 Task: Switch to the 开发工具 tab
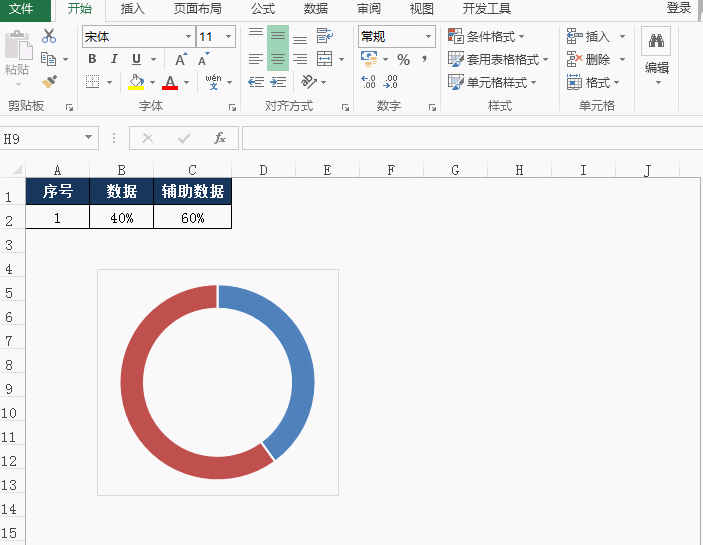(x=486, y=9)
